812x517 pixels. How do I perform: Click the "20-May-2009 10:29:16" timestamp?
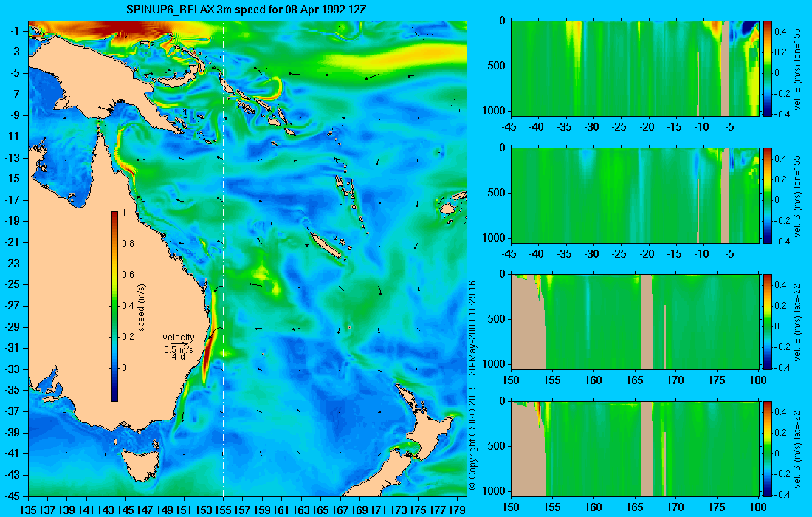(x=472, y=327)
